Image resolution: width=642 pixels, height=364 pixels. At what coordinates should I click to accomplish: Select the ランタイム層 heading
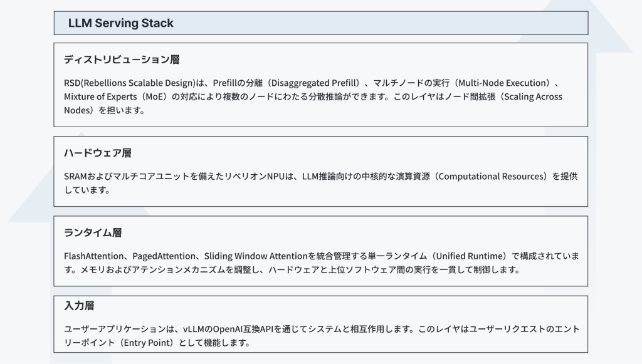tap(93, 232)
